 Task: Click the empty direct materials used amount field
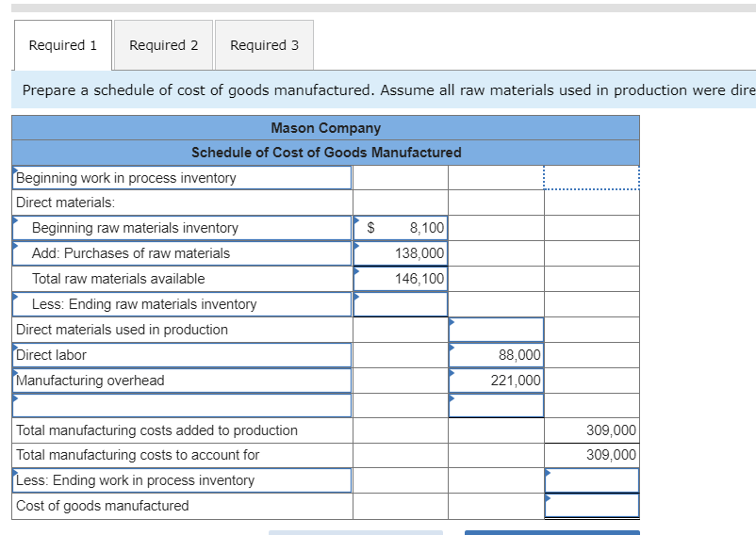pyautogui.click(x=496, y=330)
